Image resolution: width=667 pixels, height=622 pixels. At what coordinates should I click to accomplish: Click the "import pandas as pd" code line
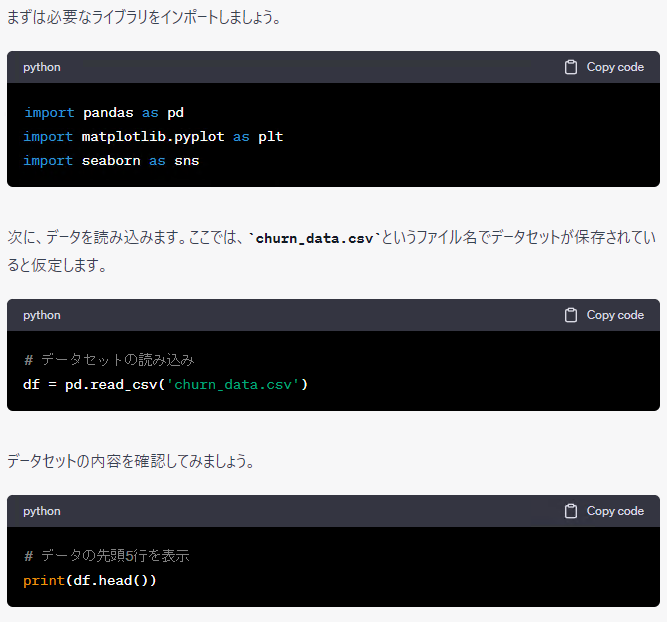click(x=104, y=112)
